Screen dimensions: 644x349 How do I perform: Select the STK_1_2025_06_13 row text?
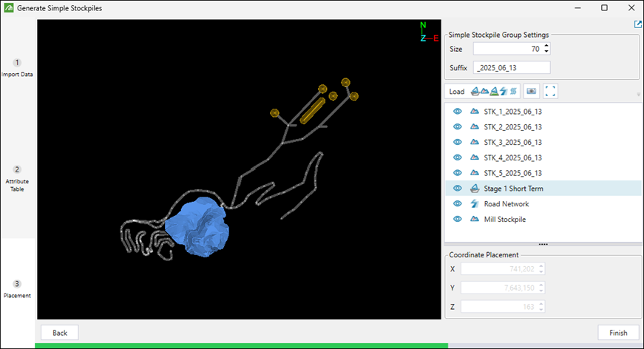pyautogui.click(x=512, y=112)
